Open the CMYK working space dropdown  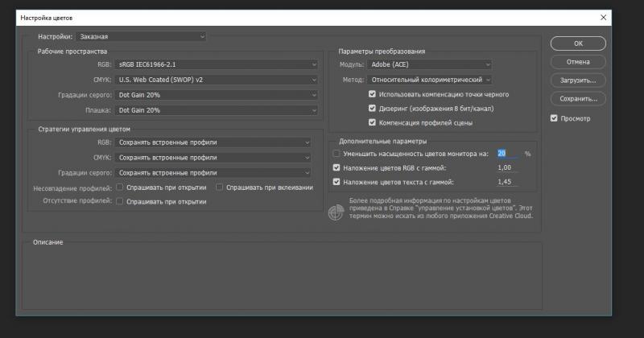216,80
